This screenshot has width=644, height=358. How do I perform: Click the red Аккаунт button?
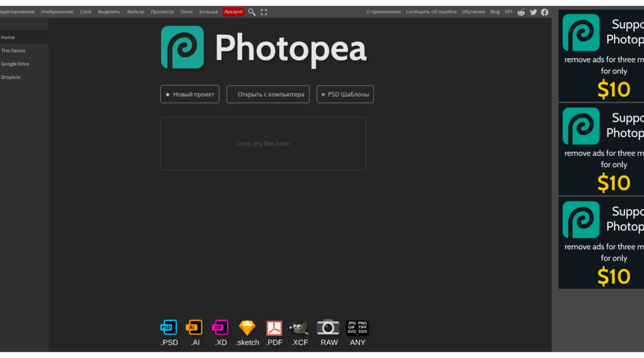233,12
